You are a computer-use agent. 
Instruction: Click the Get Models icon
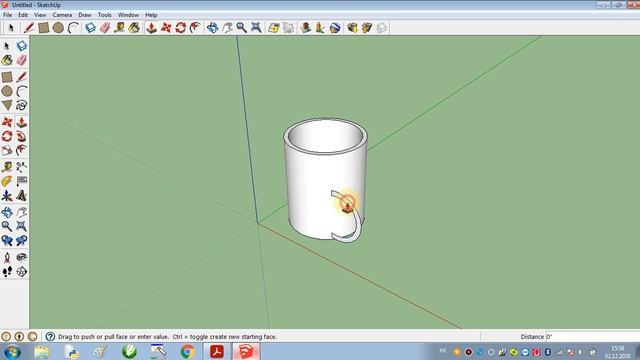(352, 28)
